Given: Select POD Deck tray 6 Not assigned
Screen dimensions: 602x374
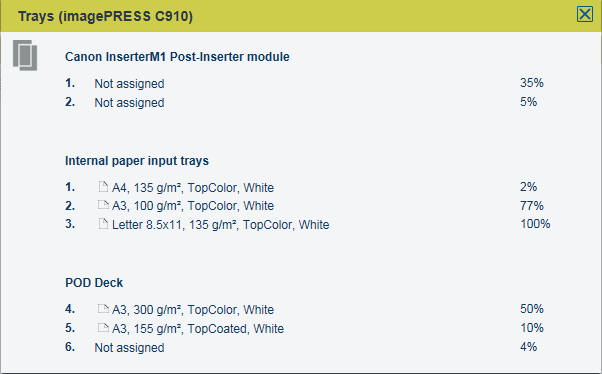Looking at the screenshot, I should pyautogui.click(x=129, y=348).
